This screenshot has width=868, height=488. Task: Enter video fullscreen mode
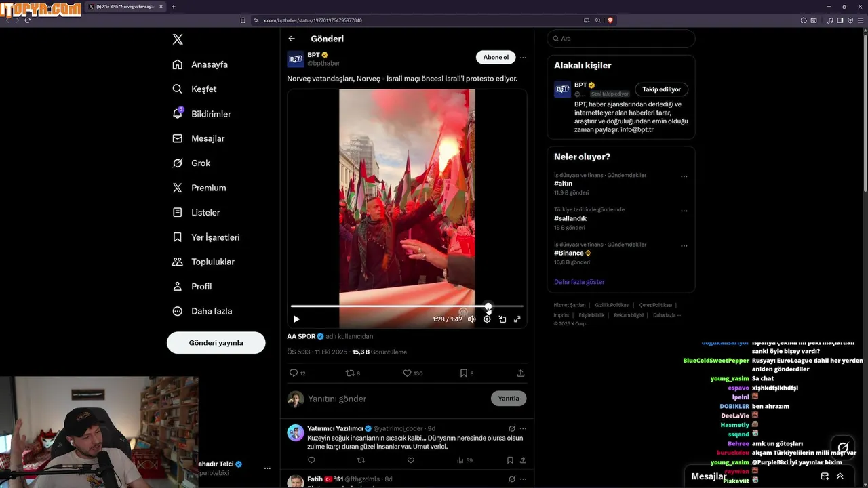tap(517, 319)
